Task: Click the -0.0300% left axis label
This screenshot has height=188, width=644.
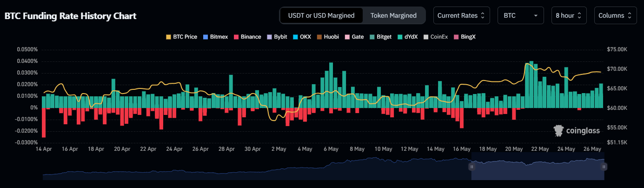Action: click(x=26, y=142)
